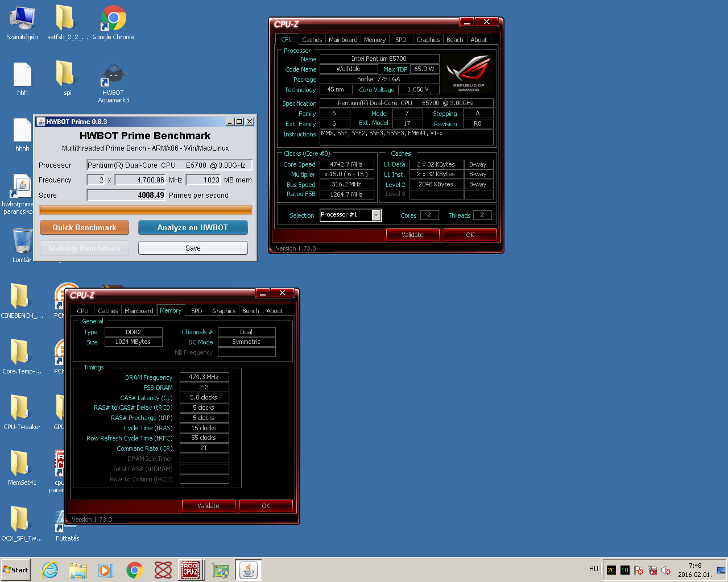Open the Lomtár recycle bin

click(x=22, y=245)
